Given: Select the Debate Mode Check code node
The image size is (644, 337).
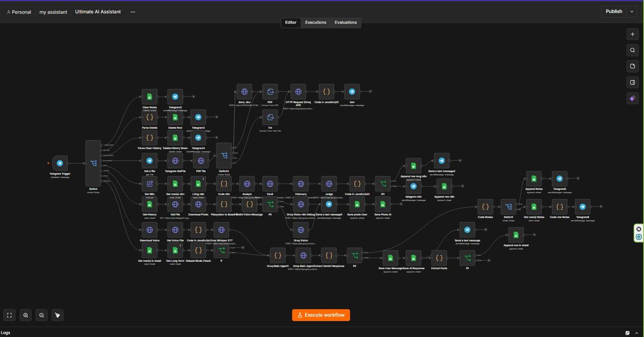Looking at the screenshot, I should point(198,250).
